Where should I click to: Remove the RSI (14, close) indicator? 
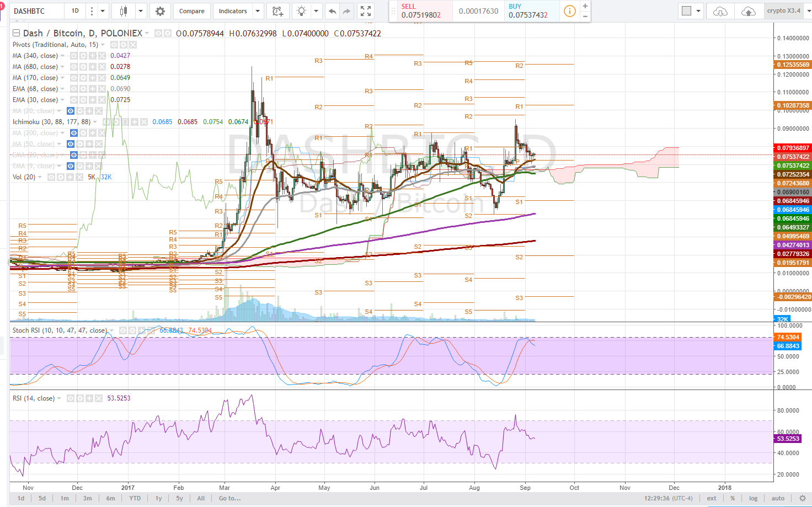pyautogui.click(x=99, y=398)
